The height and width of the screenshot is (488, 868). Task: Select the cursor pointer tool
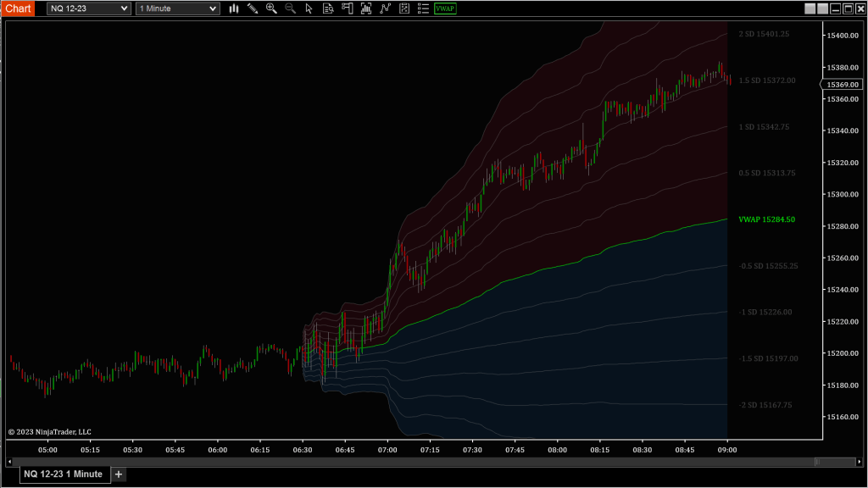click(309, 8)
